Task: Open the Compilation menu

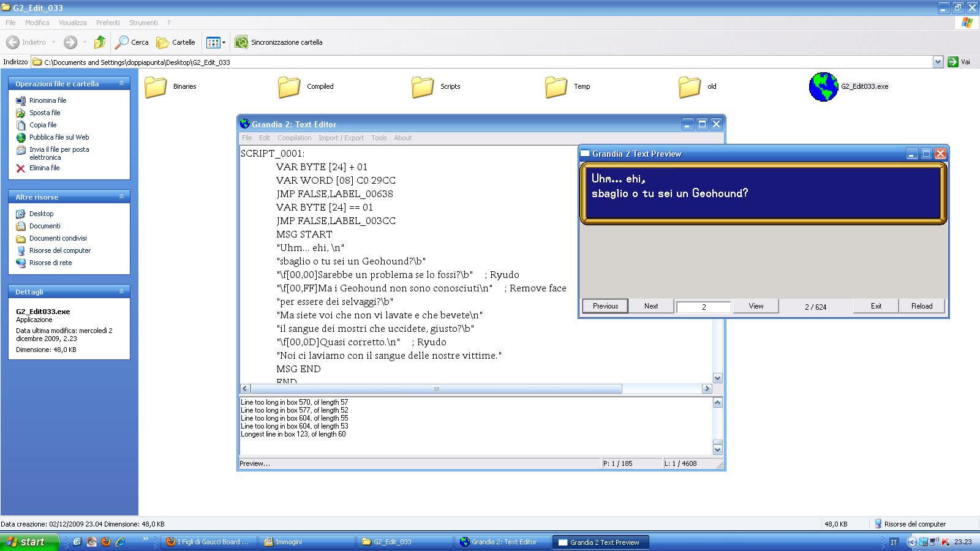Action: coord(295,138)
